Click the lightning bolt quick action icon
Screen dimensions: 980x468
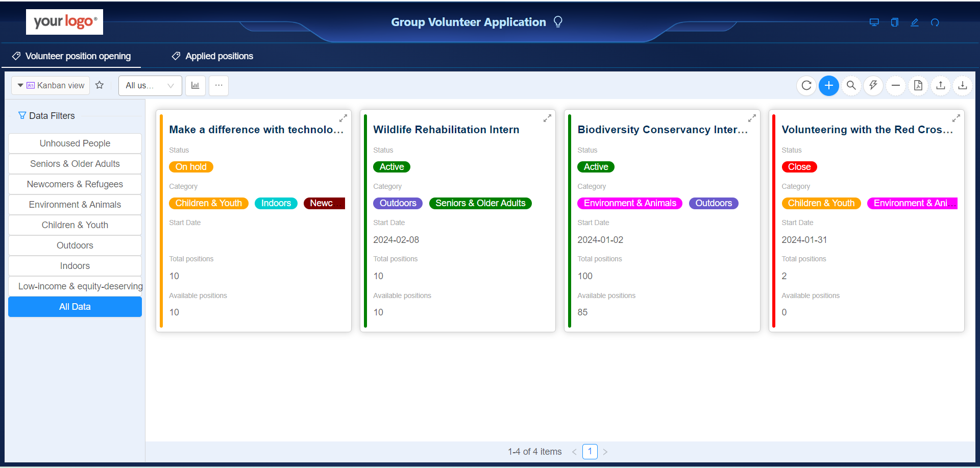(x=873, y=86)
